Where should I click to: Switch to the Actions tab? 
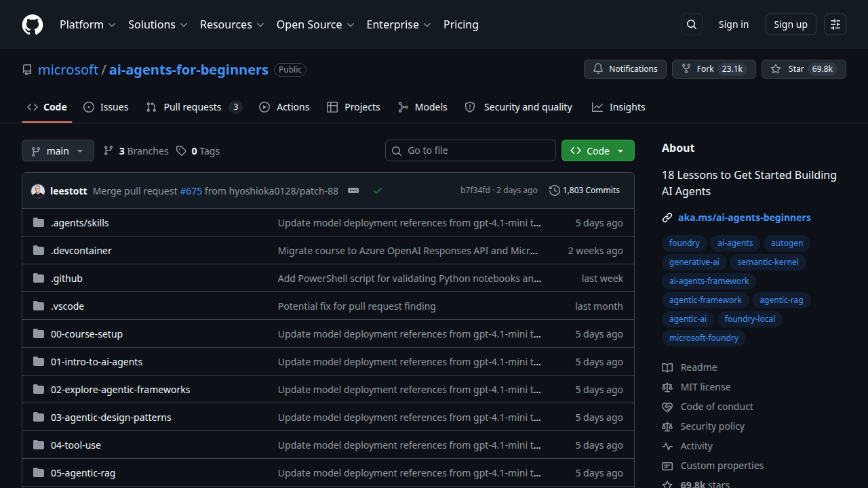pos(284,107)
